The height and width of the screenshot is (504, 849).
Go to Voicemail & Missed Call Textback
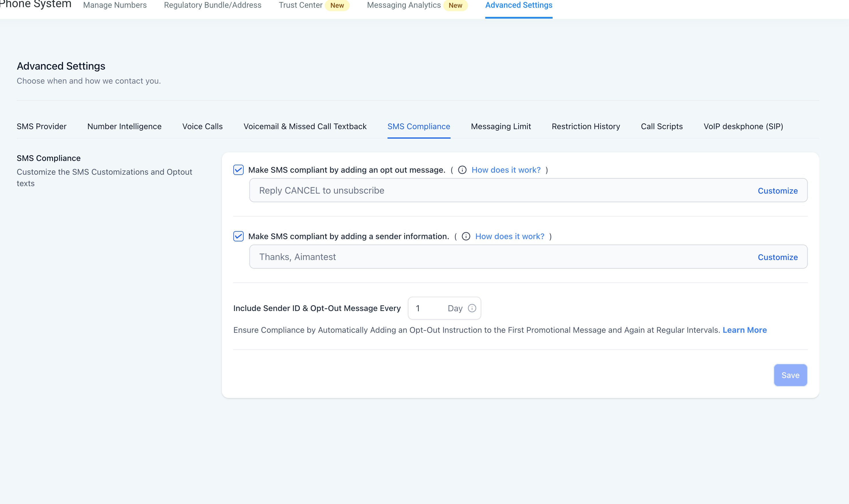[305, 126]
